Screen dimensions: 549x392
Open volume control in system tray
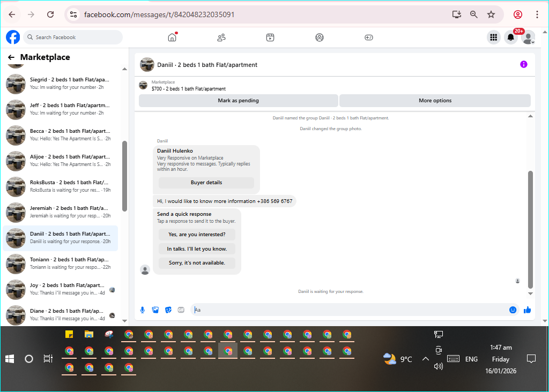pyautogui.click(x=439, y=366)
